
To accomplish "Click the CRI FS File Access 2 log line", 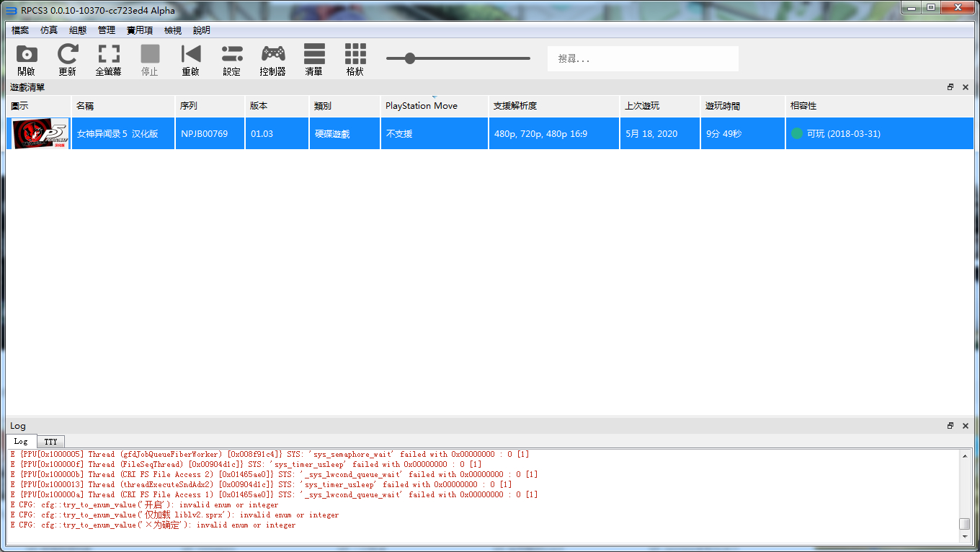I will click(274, 474).
